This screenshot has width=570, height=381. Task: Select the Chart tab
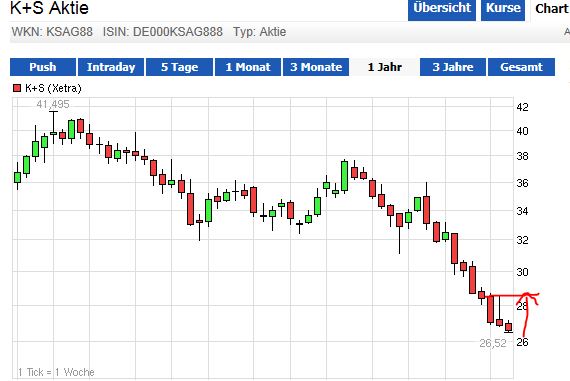point(550,9)
